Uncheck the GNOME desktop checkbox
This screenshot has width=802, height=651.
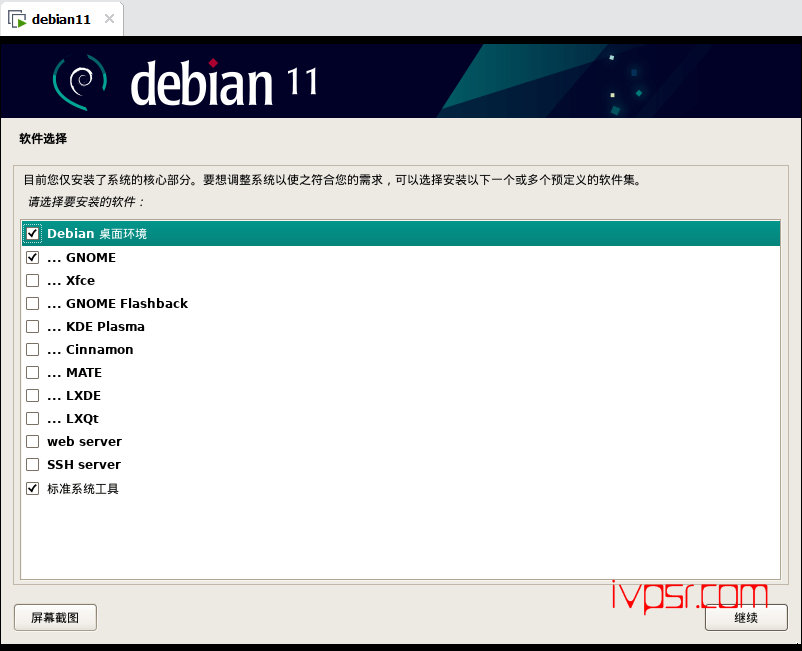point(32,257)
